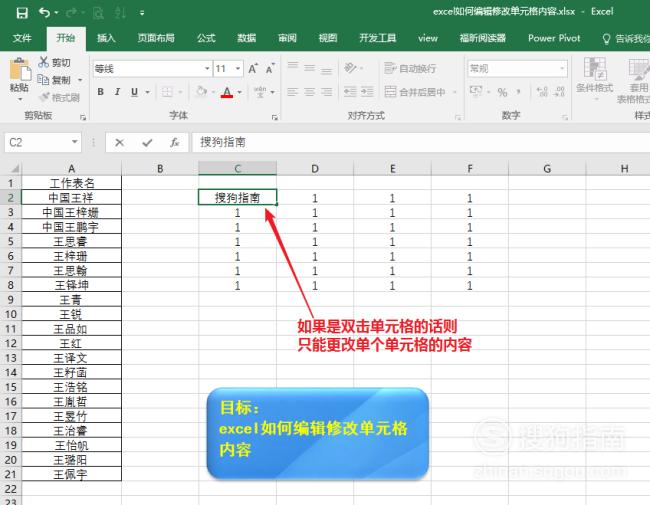The height and width of the screenshot is (505, 650).
Task: Align text right
Action: (x=327, y=92)
